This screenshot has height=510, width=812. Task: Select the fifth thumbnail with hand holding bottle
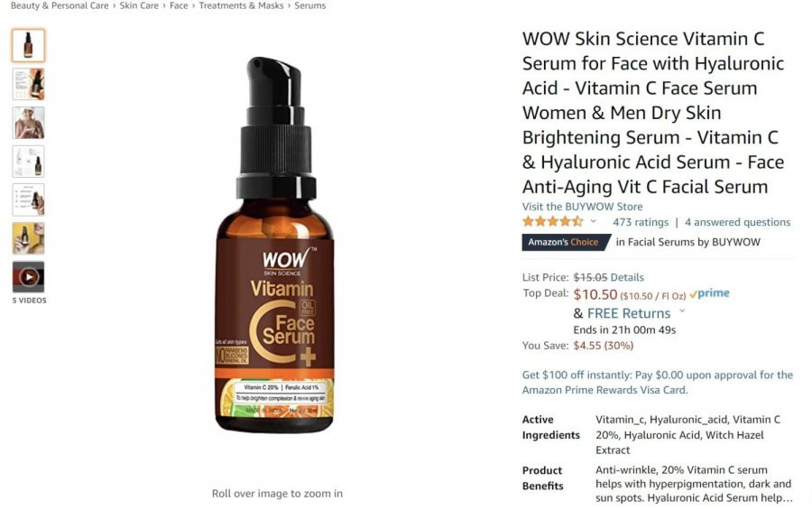coord(28,199)
